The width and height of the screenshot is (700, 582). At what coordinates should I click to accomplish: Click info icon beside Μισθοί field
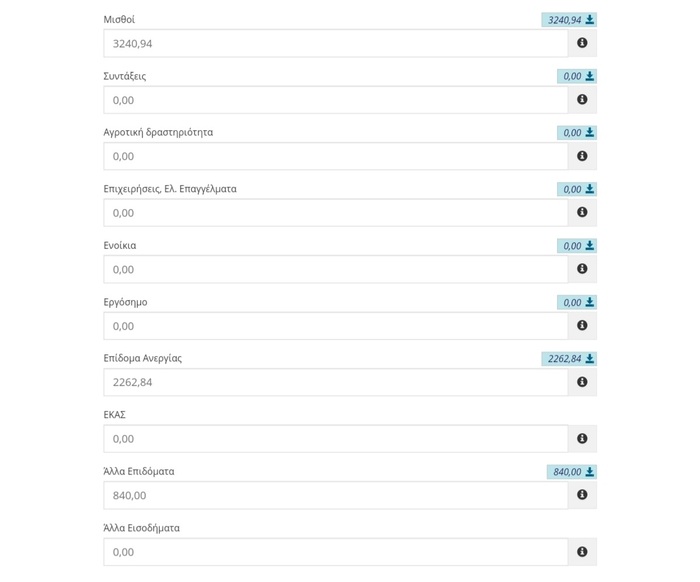click(582, 43)
